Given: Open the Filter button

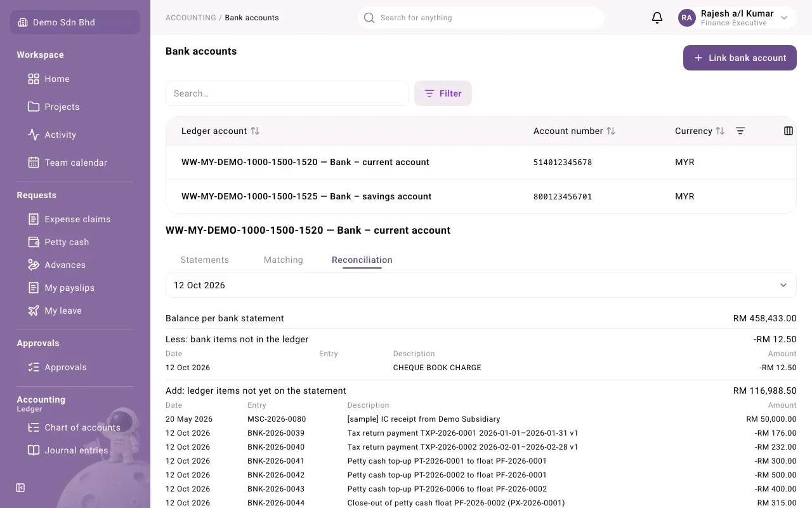Looking at the screenshot, I should pos(443,93).
